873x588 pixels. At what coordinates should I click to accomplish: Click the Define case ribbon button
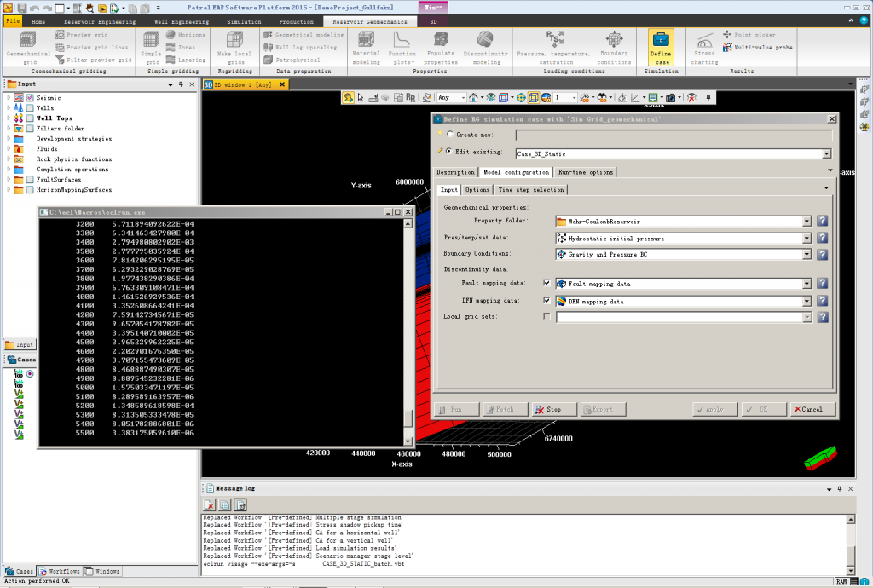click(x=661, y=47)
